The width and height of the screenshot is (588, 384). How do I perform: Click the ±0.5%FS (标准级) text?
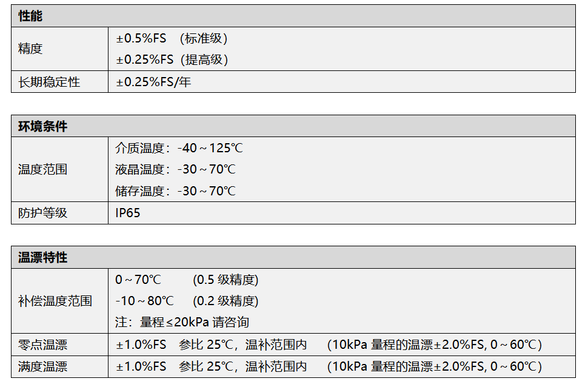(x=172, y=39)
